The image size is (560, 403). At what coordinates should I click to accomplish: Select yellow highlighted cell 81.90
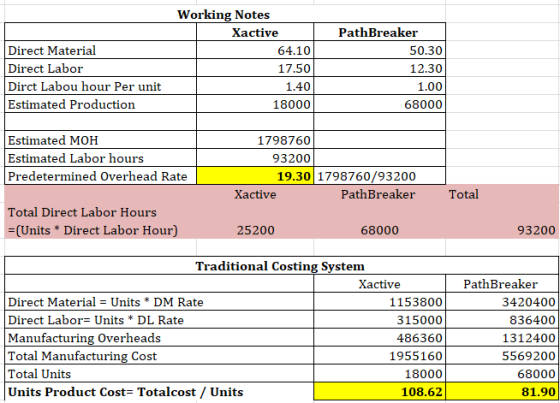(501, 392)
